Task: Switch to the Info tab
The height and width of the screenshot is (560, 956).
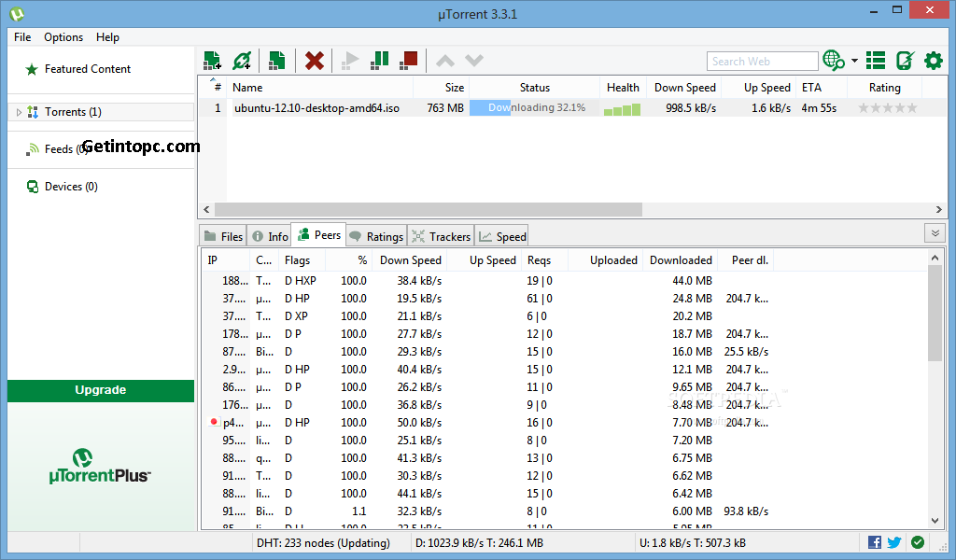Action: (270, 236)
